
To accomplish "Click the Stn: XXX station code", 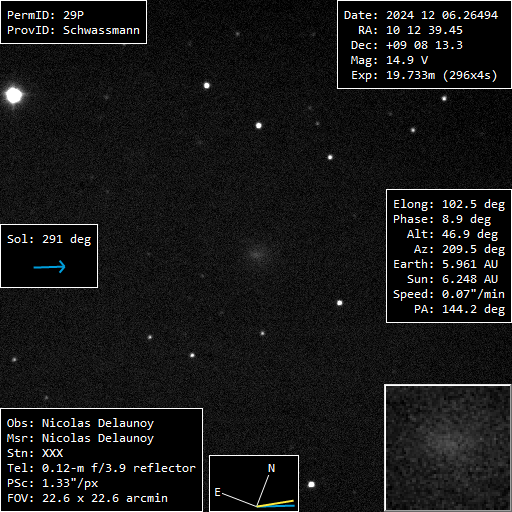I will 35,453.
